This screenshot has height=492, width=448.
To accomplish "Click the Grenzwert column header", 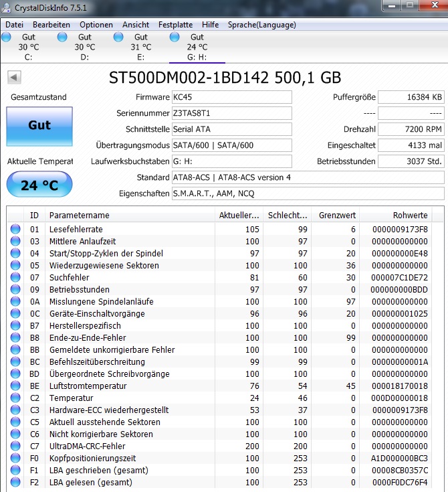I will (x=336, y=216).
